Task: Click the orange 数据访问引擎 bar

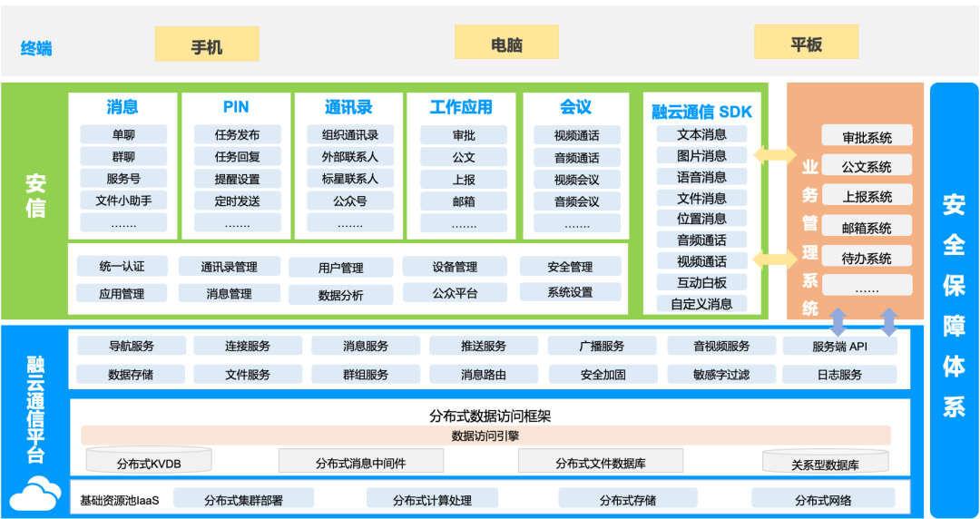Action: tap(485, 436)
